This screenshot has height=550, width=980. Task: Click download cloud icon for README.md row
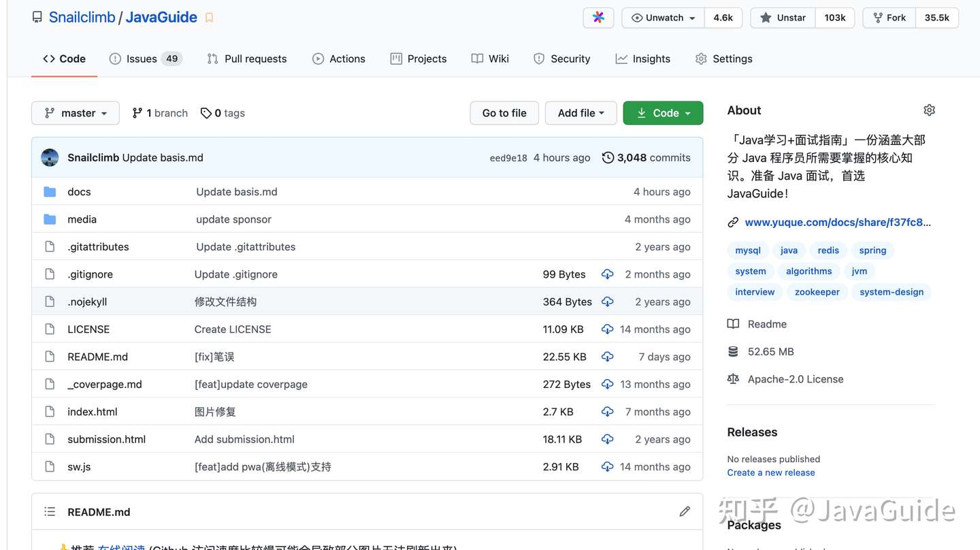coord(607,357)
